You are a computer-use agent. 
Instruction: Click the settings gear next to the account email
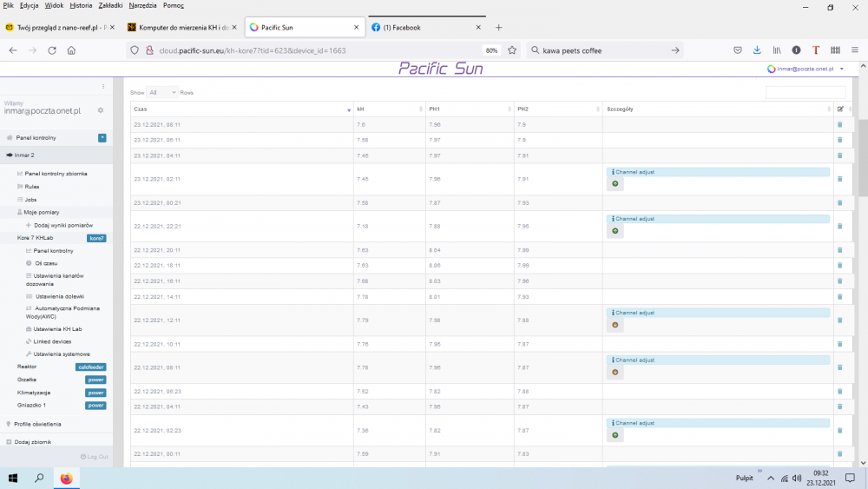click(101, 110)
